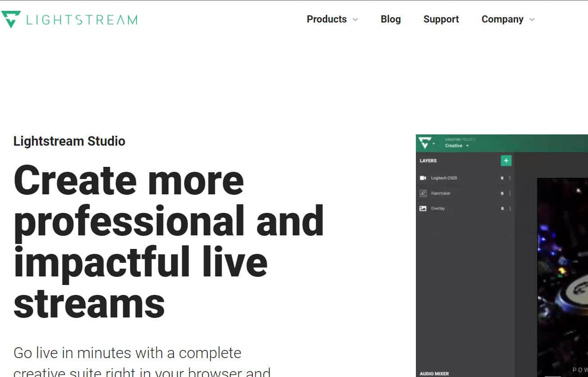Expand the Company dropdown chevron
This screenshot has width=588, height=377.
pos(532,20)
